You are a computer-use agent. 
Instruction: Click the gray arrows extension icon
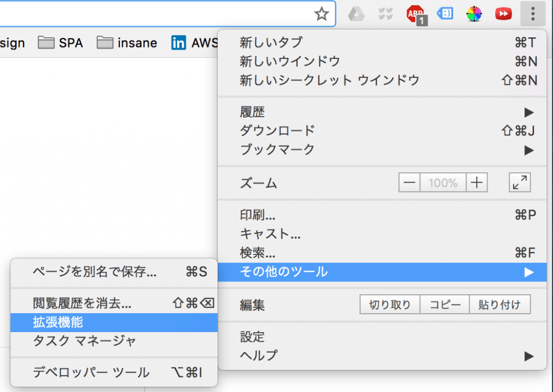[x=386, y=14]
